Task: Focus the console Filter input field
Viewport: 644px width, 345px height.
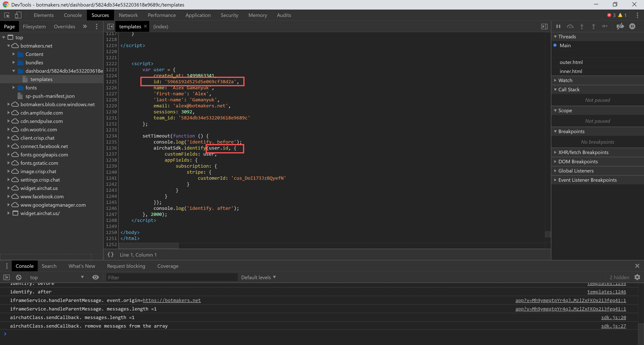Action: pos(172,277)
